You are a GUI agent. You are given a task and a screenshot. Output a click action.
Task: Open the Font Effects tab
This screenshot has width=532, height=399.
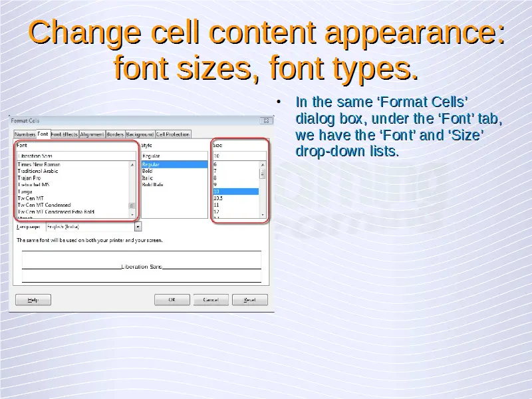pos(65,134)
